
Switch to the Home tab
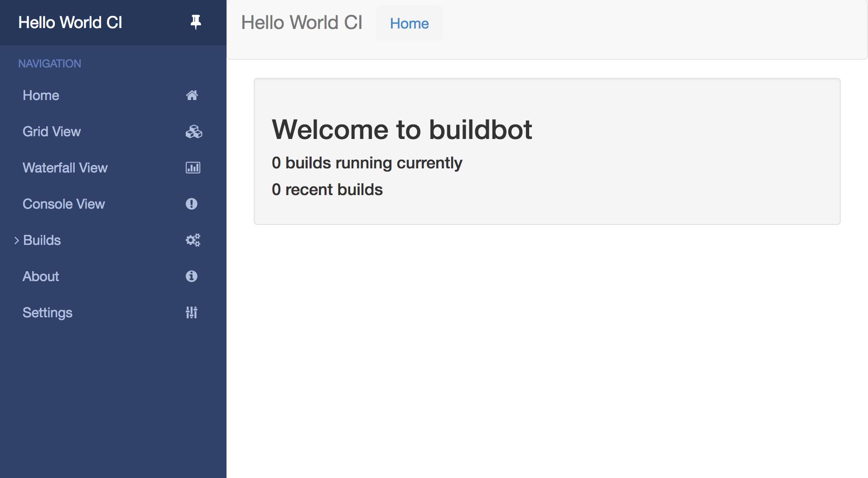tap(409, 23)
